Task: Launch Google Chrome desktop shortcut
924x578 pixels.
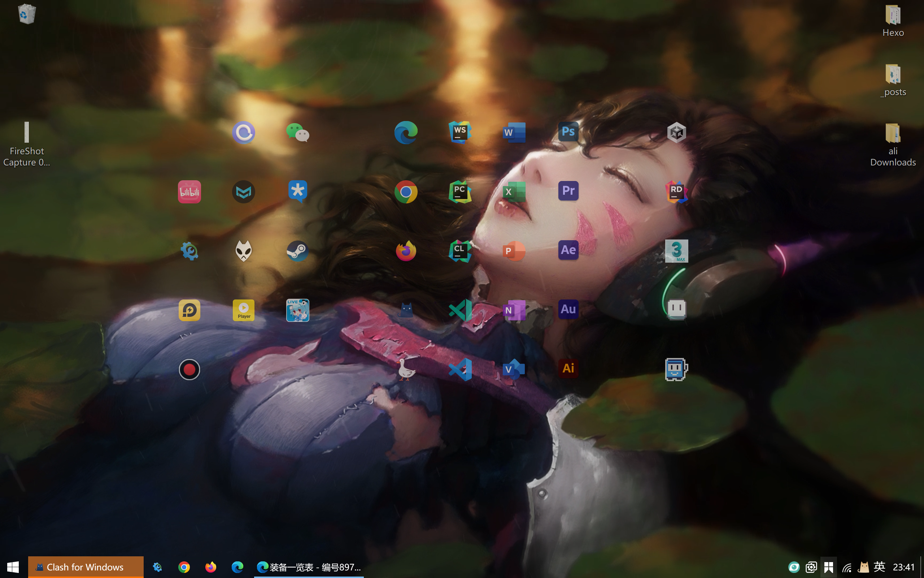Action: coord(406,192)
